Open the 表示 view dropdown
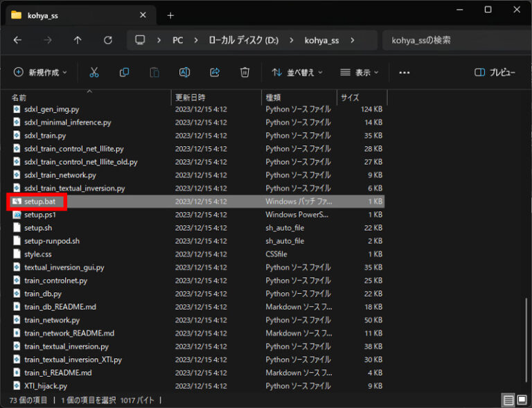 (x=360, y=72)
